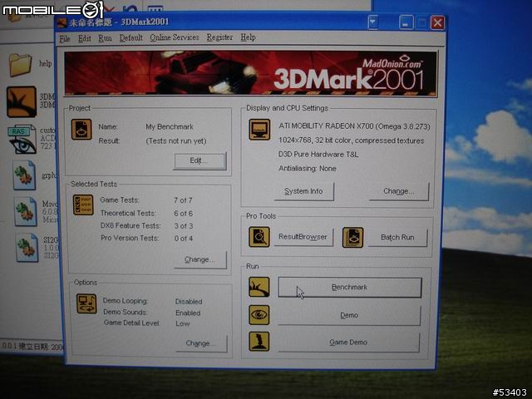532x399 pixels.
Task: Open the Online Services menu
Action: [175, 37]
